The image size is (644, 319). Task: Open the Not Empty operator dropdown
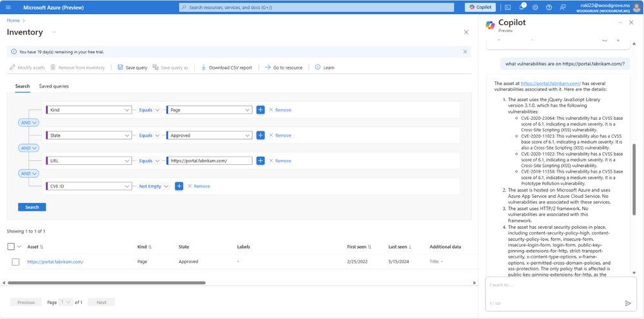click(x=153, y=186)
